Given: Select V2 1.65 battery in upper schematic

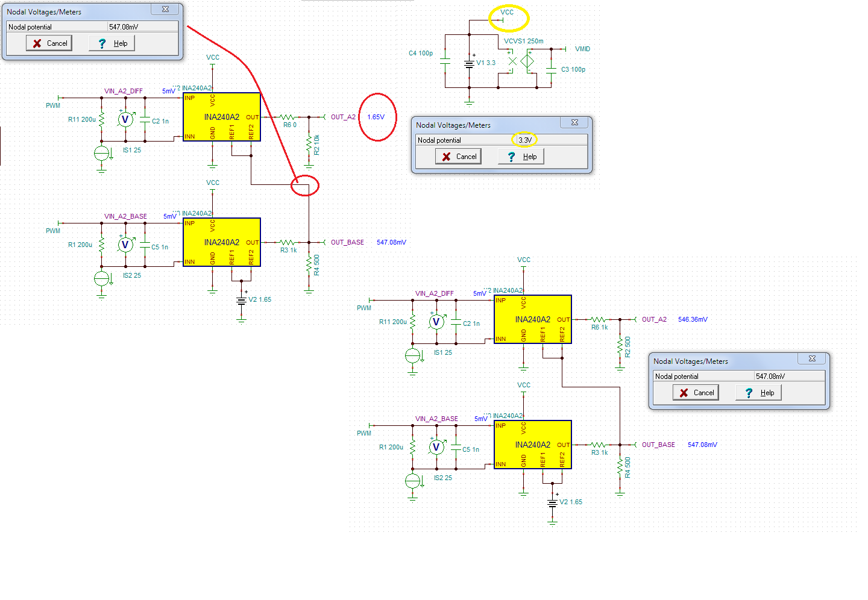Looking at the screenshot, I should (x=241, y=300).
